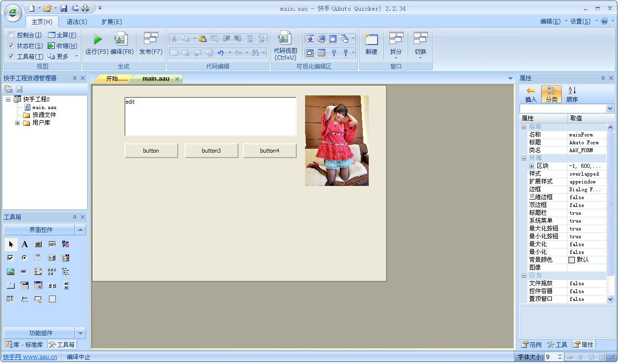Screen dimensions: 618x364
Task: Select the picture control icon in toolbox
Action: (x=11, y=272)
